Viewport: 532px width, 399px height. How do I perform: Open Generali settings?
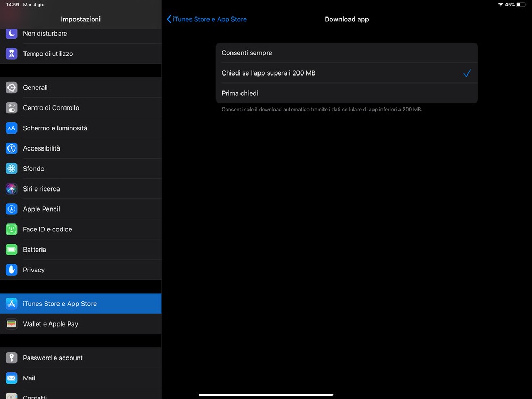pos(81,88)
